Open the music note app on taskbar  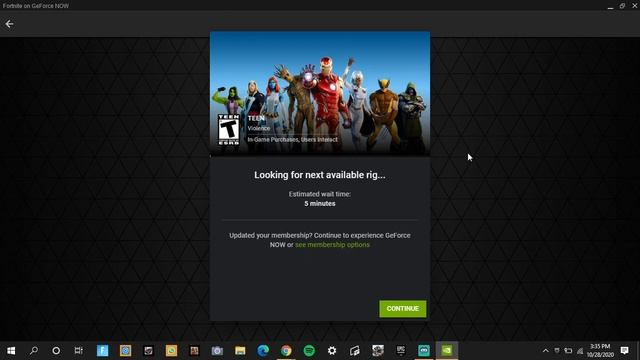pos(355,350)
